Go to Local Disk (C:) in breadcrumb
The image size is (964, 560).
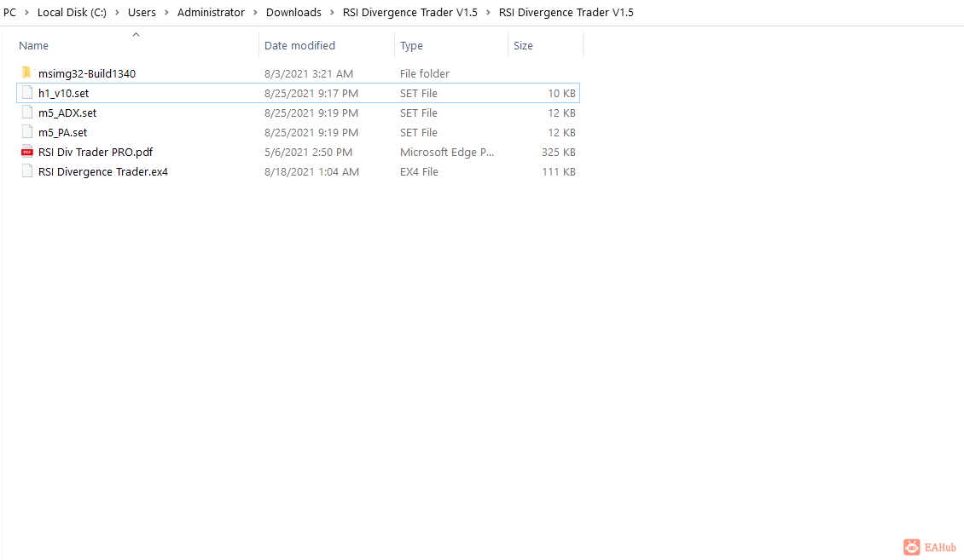72,12
